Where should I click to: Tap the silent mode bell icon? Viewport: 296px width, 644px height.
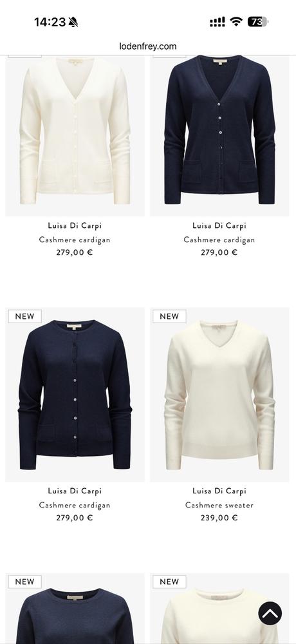tap(73, 22)
